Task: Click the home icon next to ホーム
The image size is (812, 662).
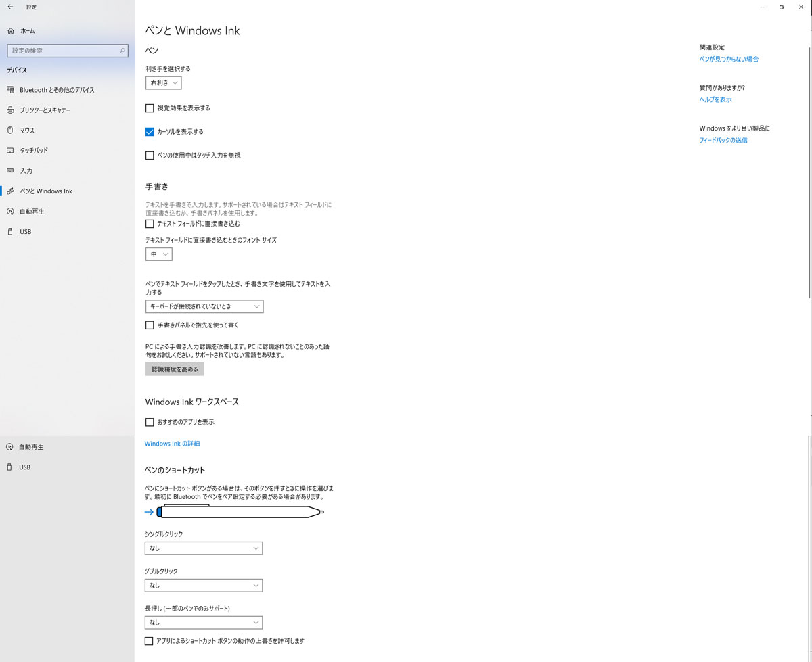Action: (x=10, y=31)
